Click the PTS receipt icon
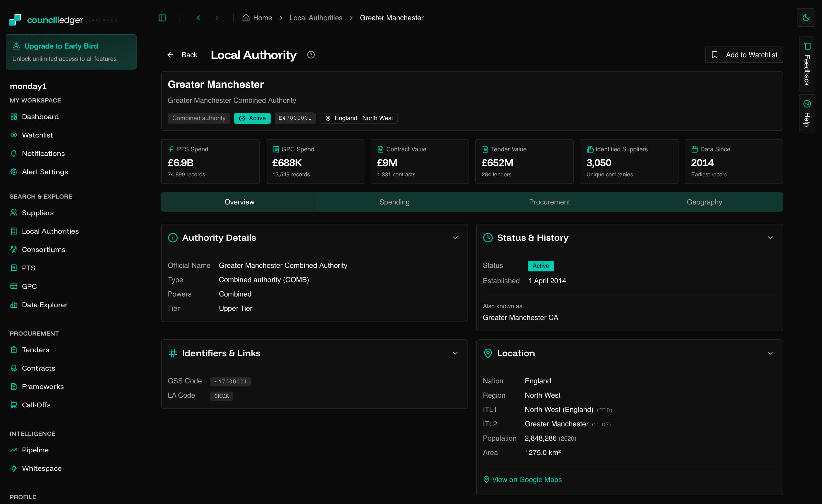Viewport: 822px width, 504px height. pos(14,268)
